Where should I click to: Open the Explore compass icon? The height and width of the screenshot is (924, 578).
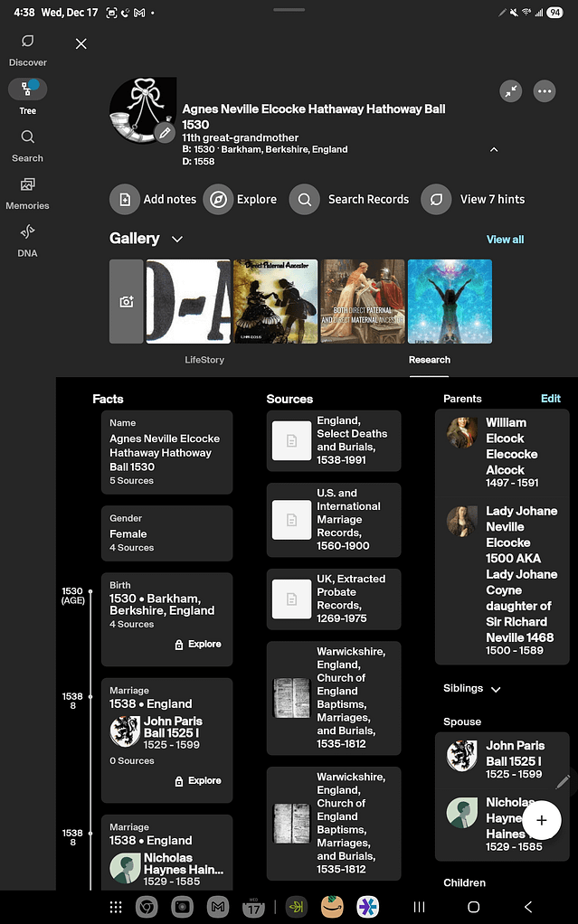(218, 200)
